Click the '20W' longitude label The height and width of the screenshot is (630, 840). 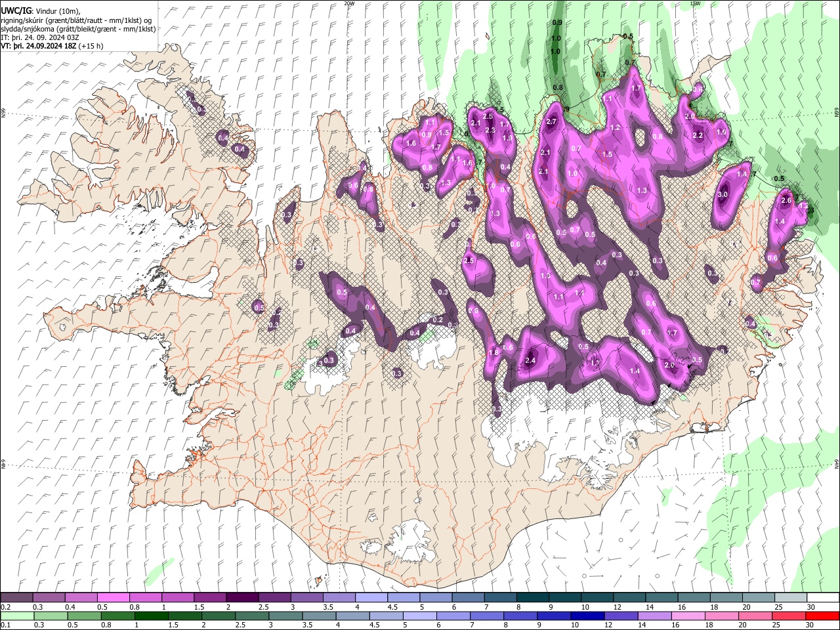[349, 3]
